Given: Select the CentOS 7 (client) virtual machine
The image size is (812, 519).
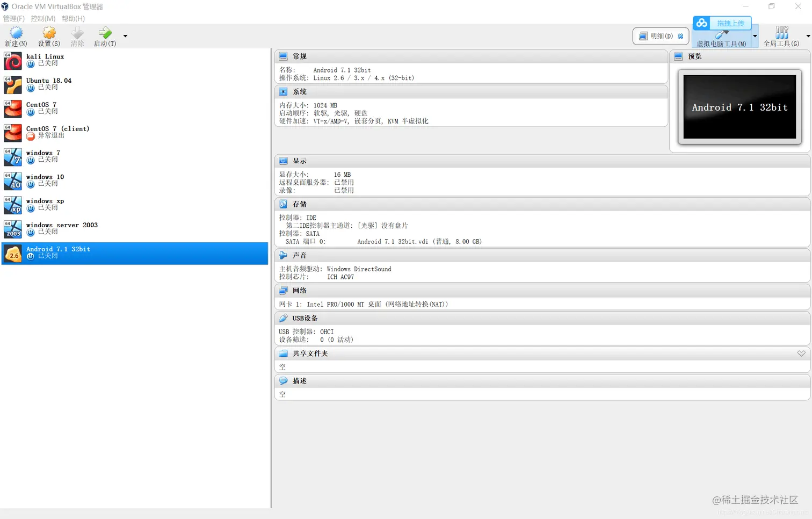Looking at the screenshot, I should tap(135, 133).
